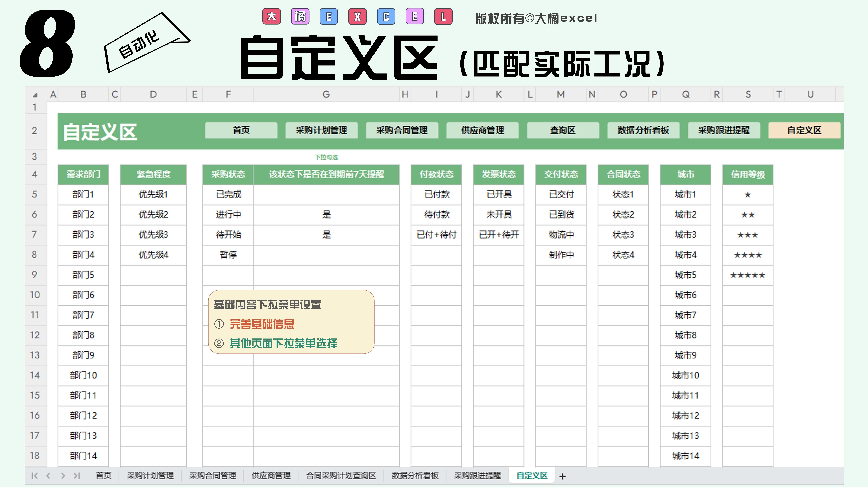Click the highlighted 自定义区 navigation button

(804, 130)
